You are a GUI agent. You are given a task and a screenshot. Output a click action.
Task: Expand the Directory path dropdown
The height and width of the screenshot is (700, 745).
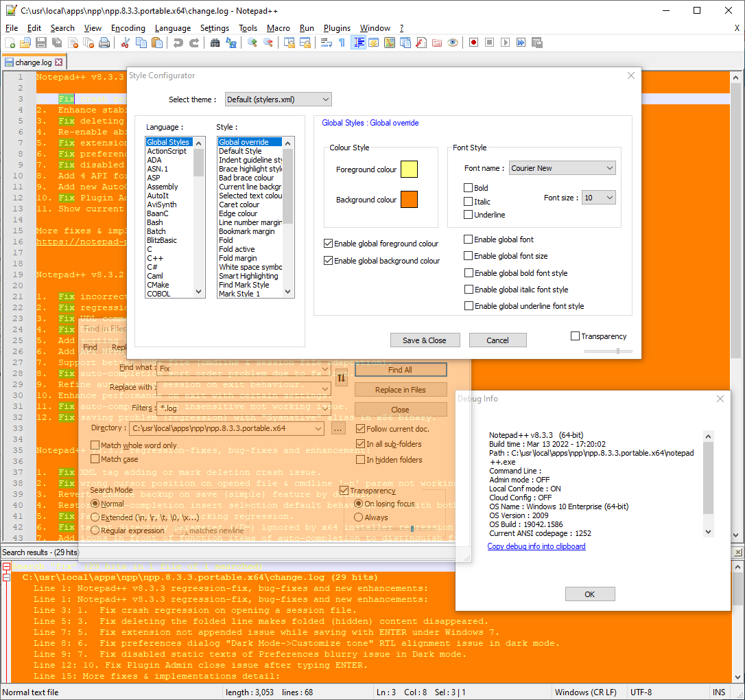tap(318, 429)
